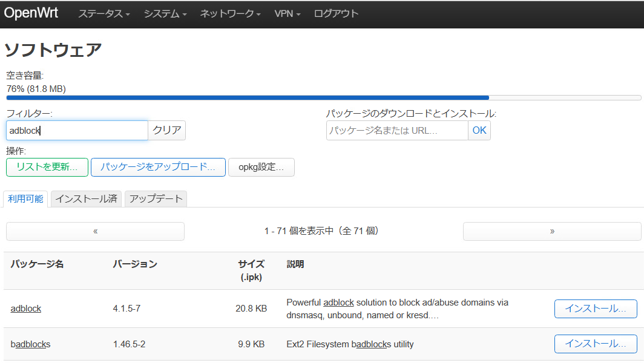Confirm package download with the OK button
Screen dimensions: 644x363
479,131
